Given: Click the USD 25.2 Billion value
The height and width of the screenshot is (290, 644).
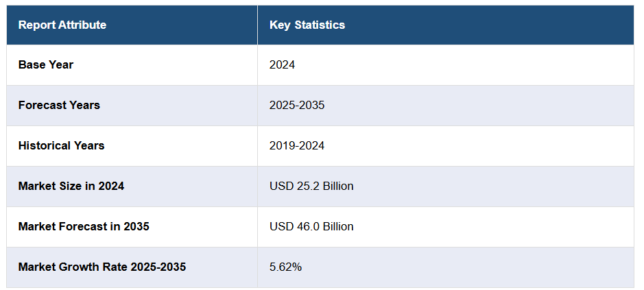Looking at the screenshot, I should click(x=311, y=186).
